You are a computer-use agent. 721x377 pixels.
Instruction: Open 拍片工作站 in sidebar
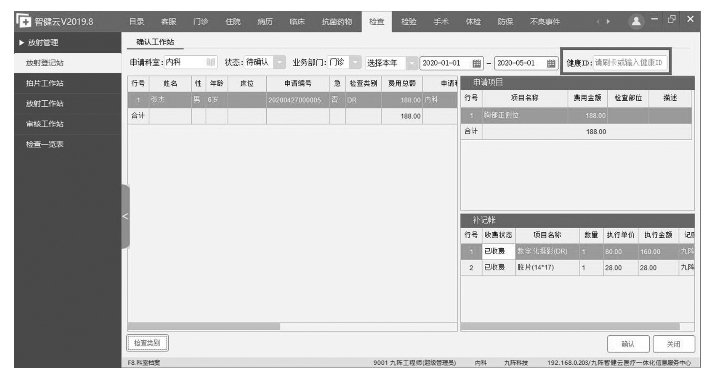(68, 83)
